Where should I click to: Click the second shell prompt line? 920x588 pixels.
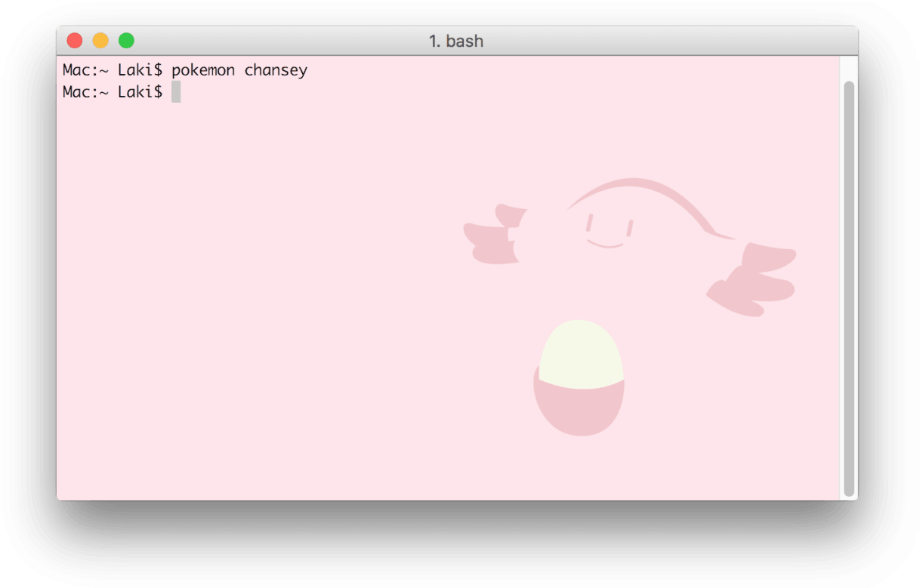(111, 91)
